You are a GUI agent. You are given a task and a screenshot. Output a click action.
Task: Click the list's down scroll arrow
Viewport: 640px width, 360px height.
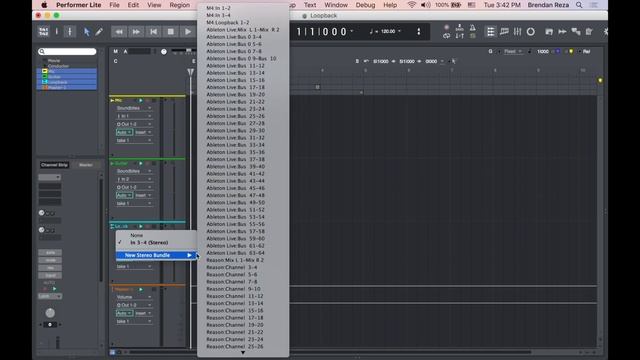click(243, 353)
